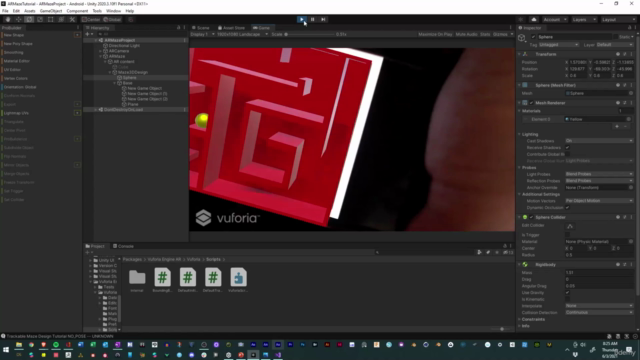Click the Edit Collider icon button
This screenshot has height=360, width=640.
click(570, 226)
